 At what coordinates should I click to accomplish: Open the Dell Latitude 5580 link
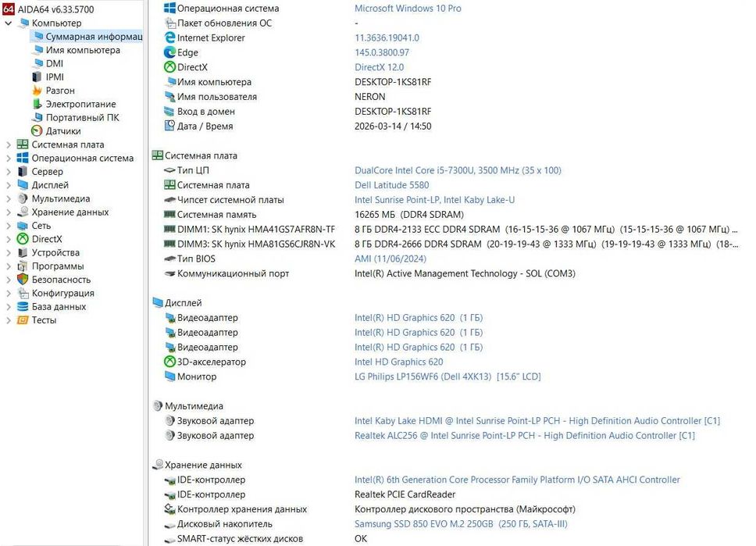coord(391,184)
